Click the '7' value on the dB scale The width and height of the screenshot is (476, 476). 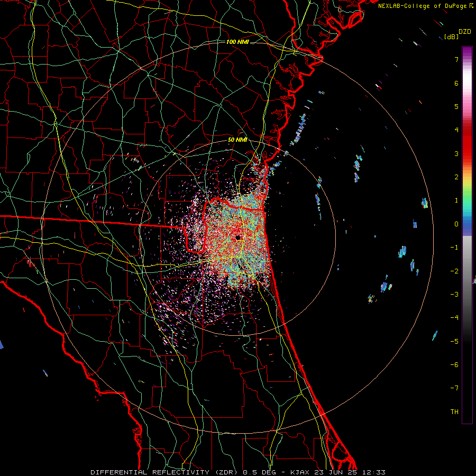(x=456, y=59)
